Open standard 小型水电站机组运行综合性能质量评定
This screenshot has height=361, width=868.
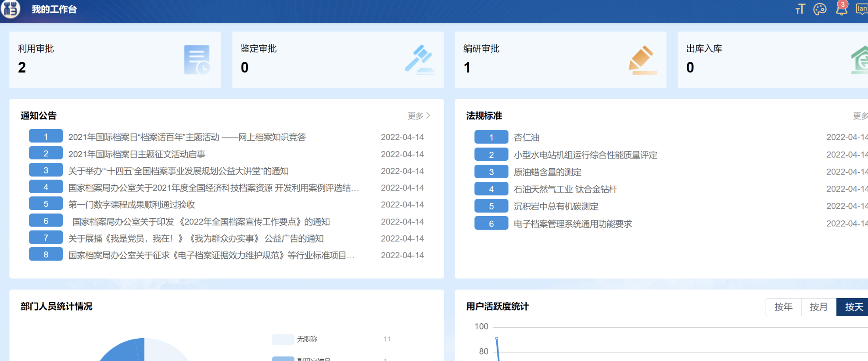pos(585,155)
